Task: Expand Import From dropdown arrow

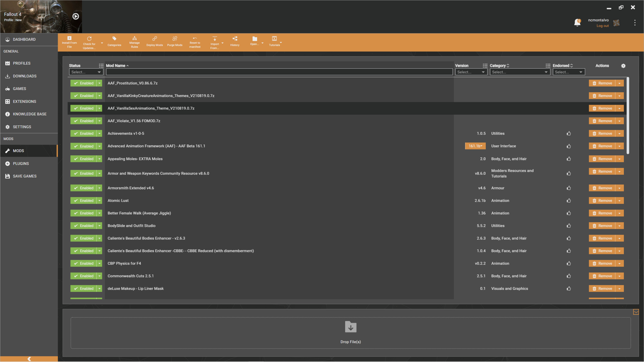Action: [x=222, y=43]
